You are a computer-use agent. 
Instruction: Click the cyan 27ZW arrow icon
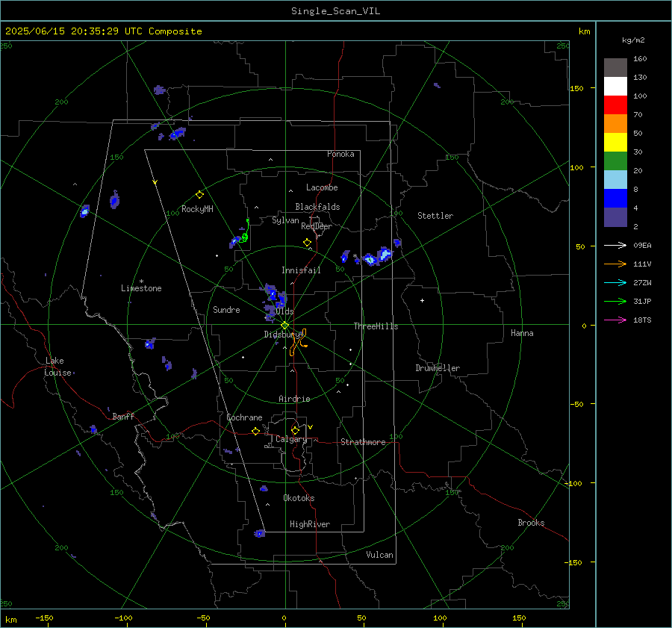pyautogui.click(x=615, y=283)
